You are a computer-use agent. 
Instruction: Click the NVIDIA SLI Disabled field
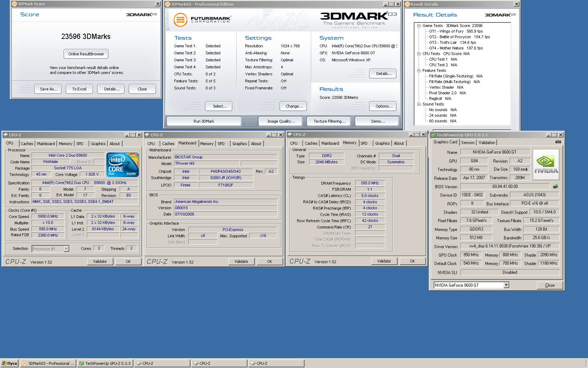pos(510,272)
